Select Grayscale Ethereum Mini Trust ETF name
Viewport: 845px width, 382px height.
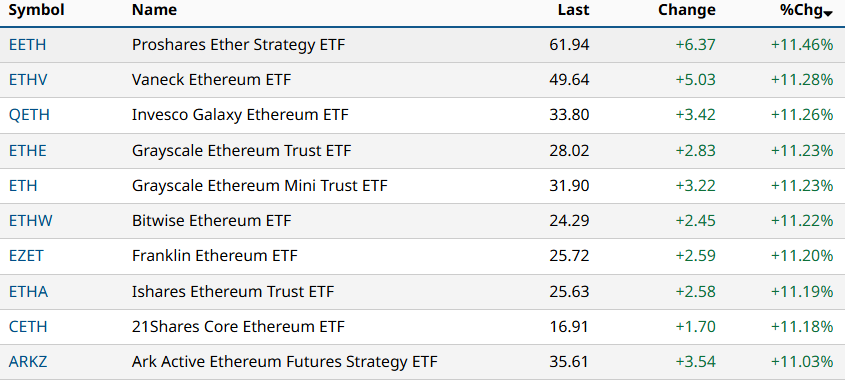coord(260,186)
